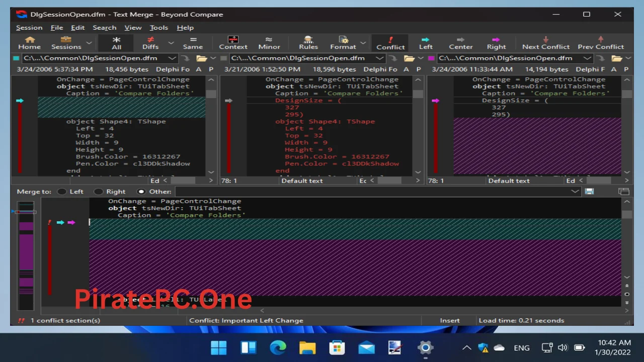644x362 pixels.
Task: Open the Tools menu
Action: [x=158, y=28]
